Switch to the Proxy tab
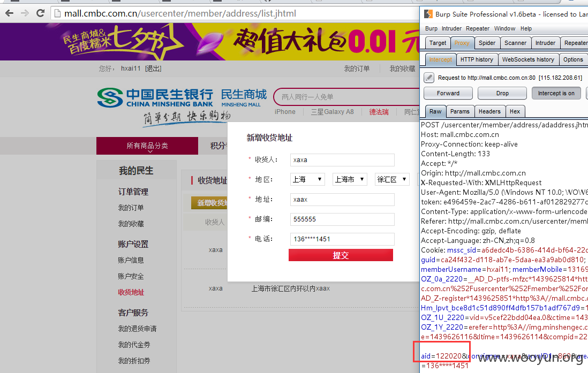Screen dimensions: 588x373 (462, 43)
